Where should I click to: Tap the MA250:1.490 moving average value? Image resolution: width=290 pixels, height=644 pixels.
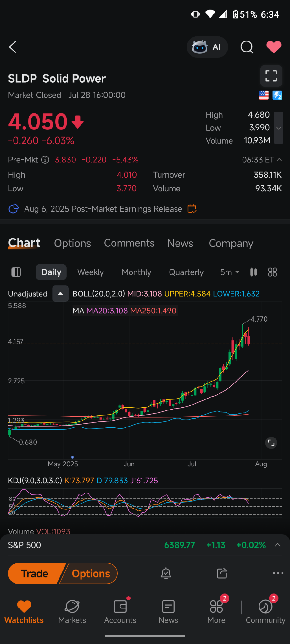[153, 311]
